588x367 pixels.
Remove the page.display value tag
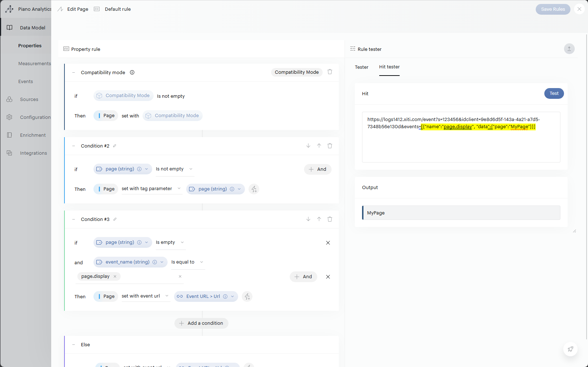[x=115, y=276]
